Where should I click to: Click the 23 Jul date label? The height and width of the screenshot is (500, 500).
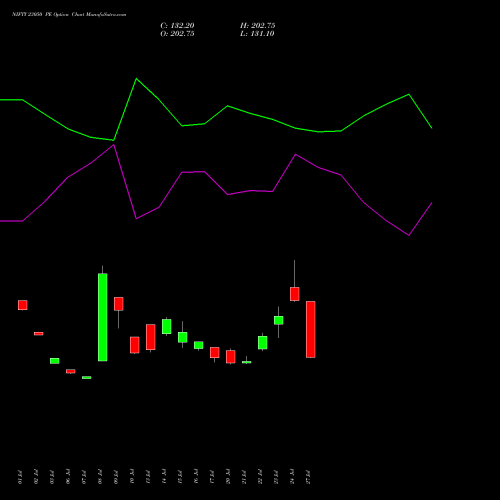tap(276, 477)
